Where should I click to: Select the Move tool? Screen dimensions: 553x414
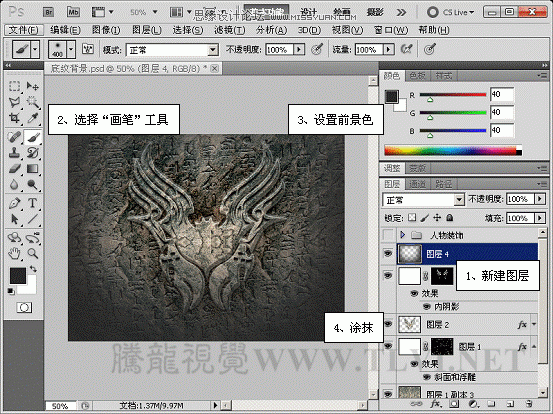[33, 86]
